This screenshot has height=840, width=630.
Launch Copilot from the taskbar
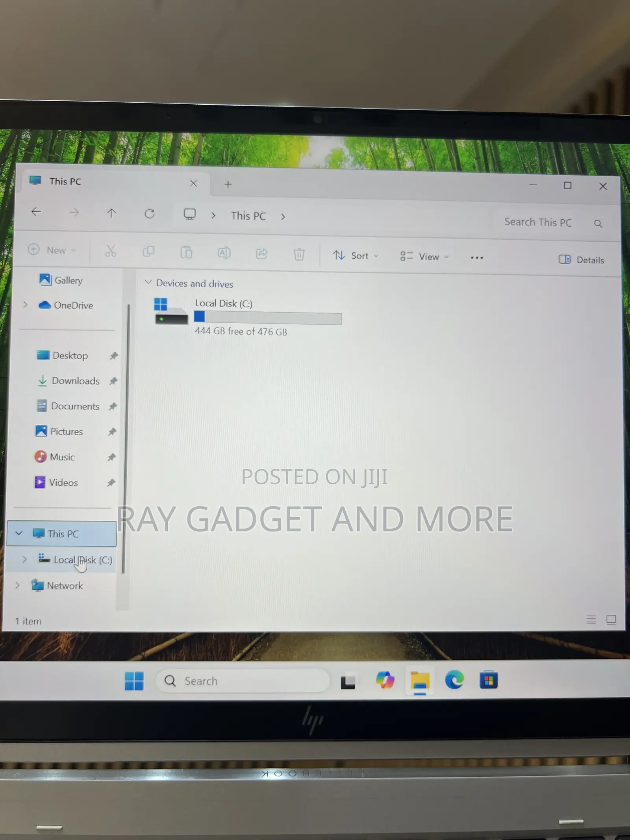pos(385,680)
